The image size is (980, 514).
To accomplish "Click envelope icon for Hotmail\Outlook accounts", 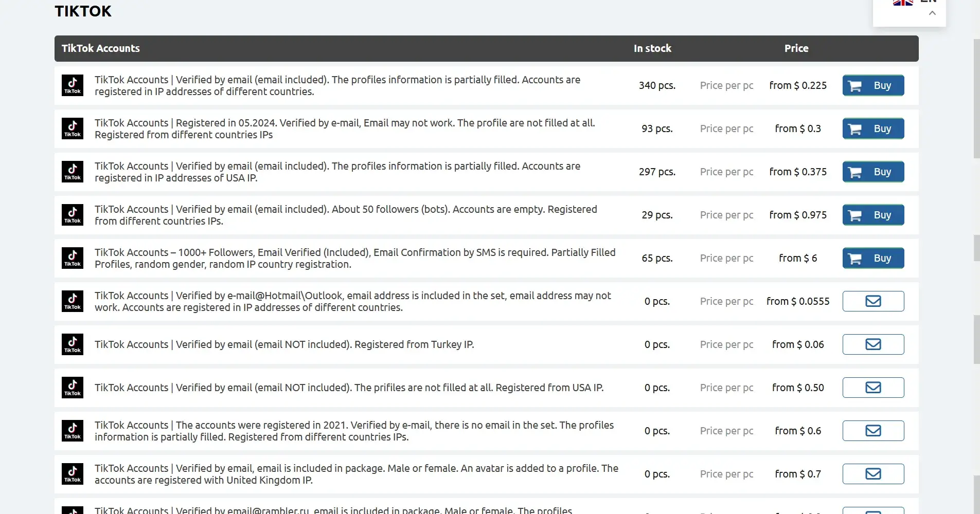I will point(873,301).
